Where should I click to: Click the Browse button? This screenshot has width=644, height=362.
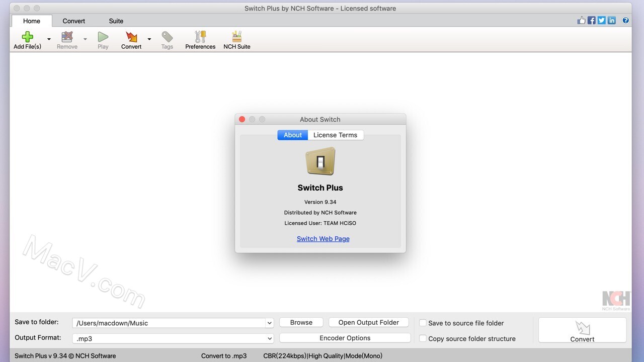[301, 322]
